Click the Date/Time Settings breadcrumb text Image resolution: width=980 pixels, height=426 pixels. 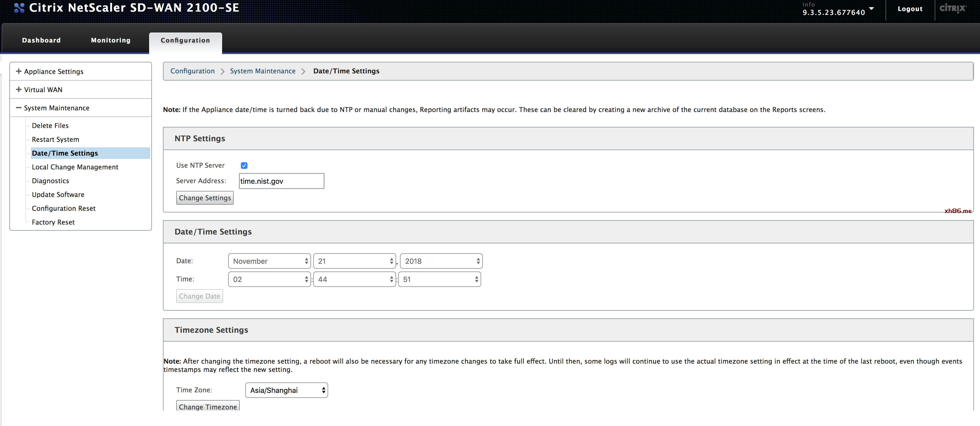click(x=346, y=71)
